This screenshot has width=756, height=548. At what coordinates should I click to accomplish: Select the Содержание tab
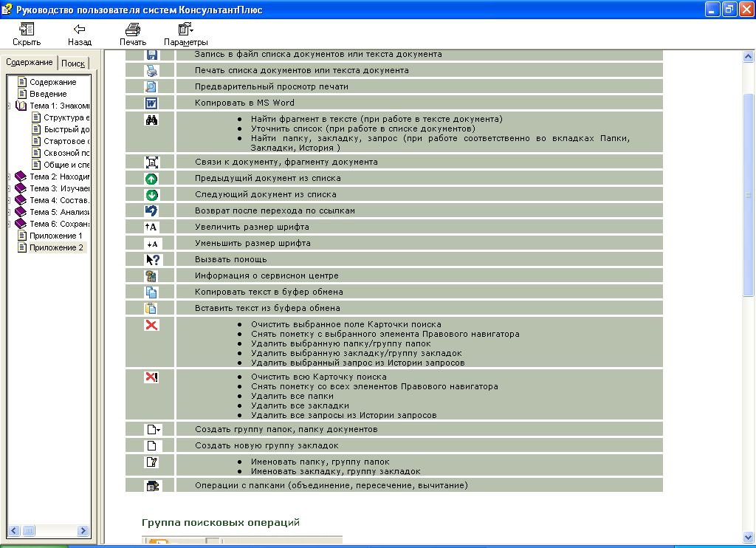click(29, 62)
